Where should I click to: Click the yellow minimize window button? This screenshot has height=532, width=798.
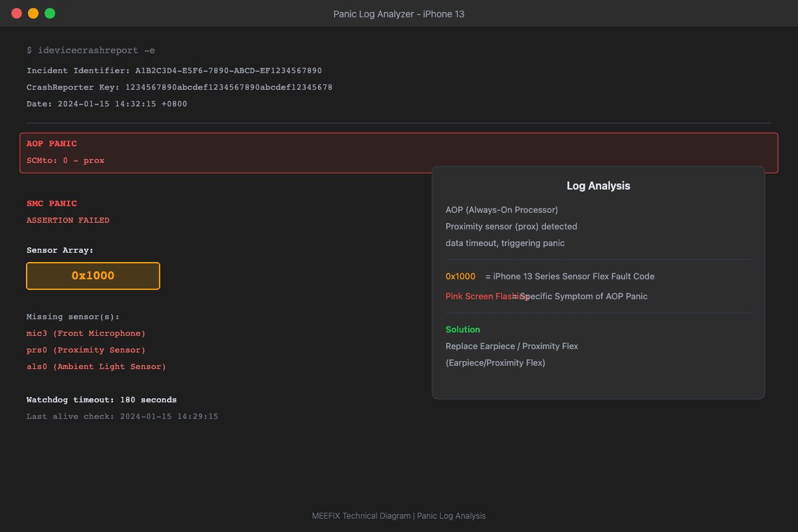coord(33,13)
